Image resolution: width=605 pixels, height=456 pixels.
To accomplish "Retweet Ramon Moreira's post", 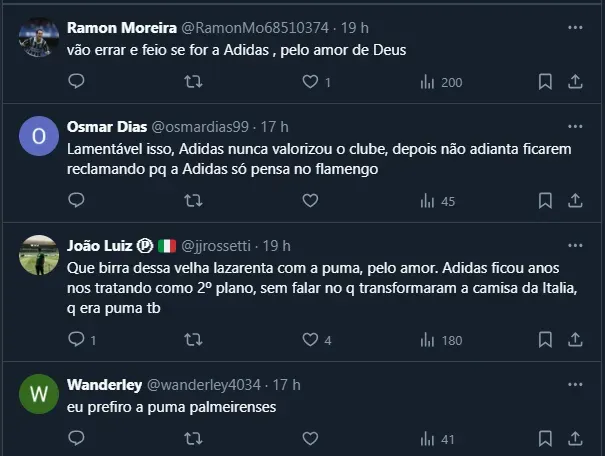I will point(194,82).
